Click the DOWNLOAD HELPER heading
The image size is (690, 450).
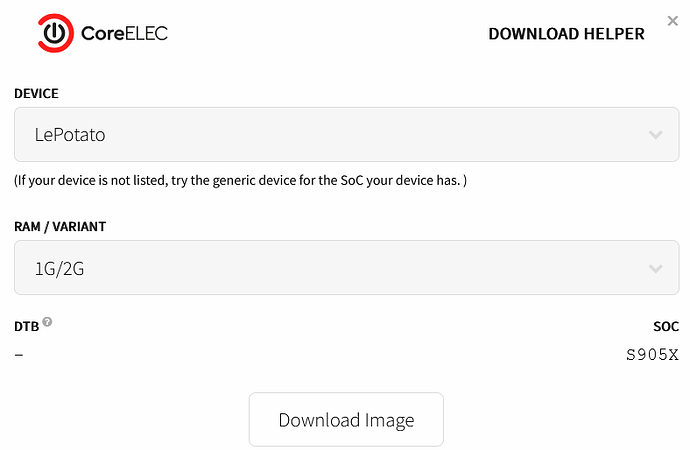click(x=566, y=34)
